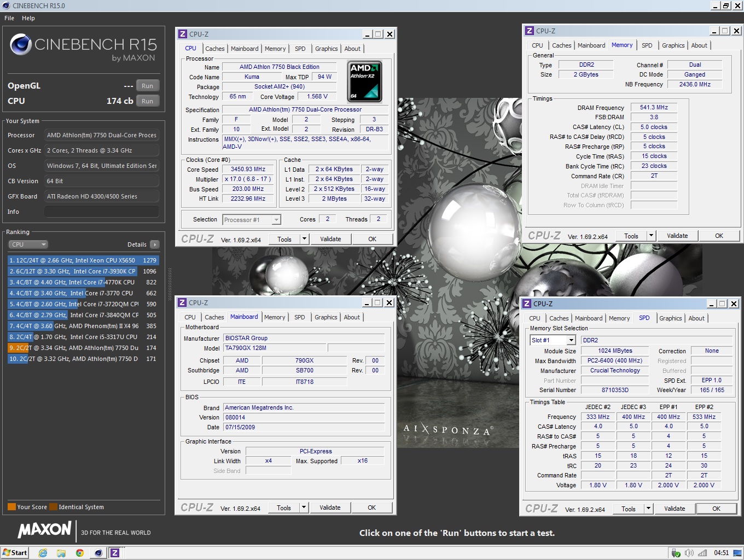The height and width of the screenshot is (560, 744).
Task: Click Validate in the CPU window
Action: (x=330, y=239)
